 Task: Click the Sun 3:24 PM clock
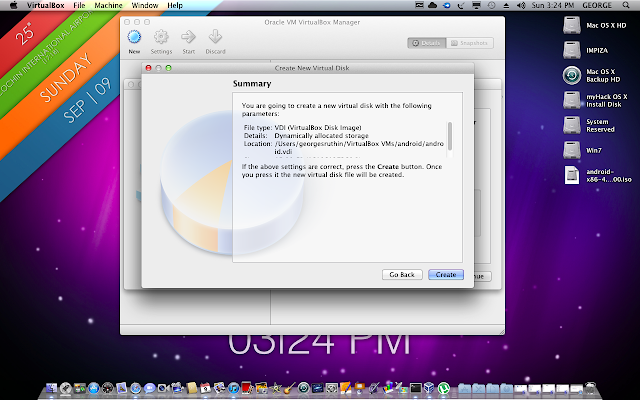(553, 5)
